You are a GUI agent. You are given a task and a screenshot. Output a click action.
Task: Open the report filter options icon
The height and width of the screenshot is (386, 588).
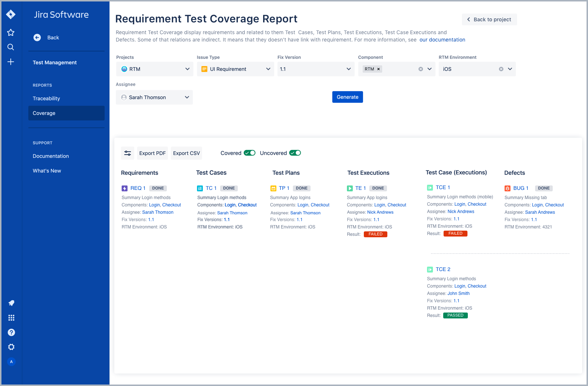[x=128, y=153]
